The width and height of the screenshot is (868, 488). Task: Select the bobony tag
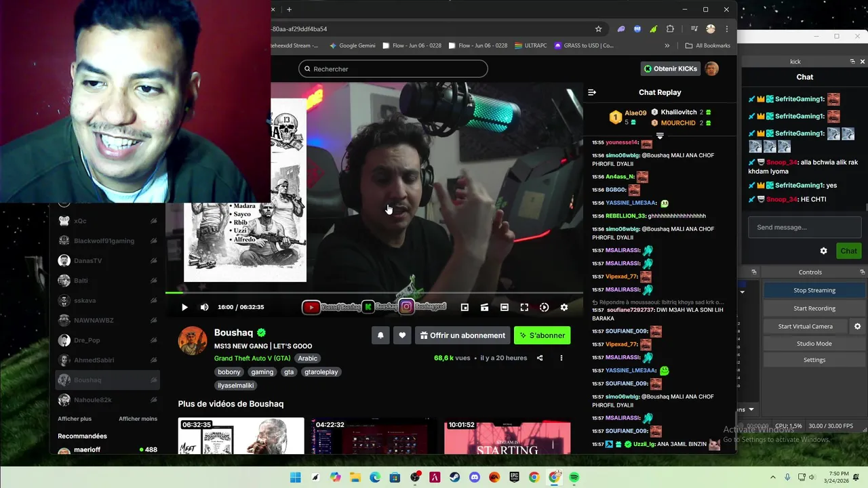229,372
